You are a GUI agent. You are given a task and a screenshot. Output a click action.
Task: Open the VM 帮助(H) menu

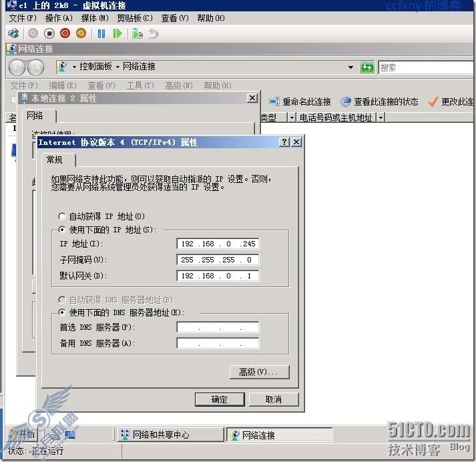point(211,18)
